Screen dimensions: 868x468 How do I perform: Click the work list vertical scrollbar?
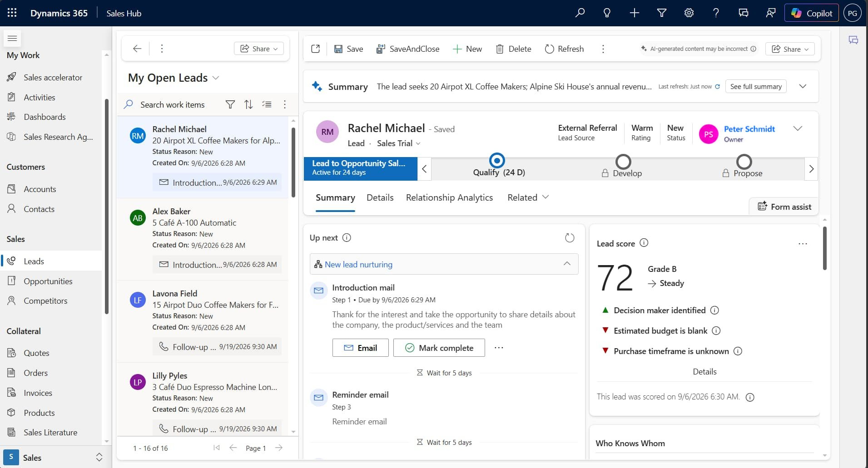[293, 162]
